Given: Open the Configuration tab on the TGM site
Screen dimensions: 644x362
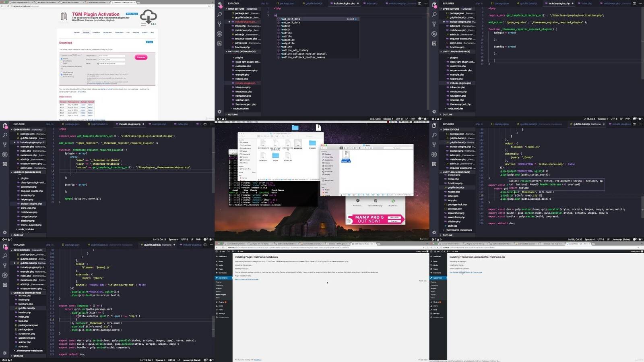Looking at the screenshot, I should 107,32.
